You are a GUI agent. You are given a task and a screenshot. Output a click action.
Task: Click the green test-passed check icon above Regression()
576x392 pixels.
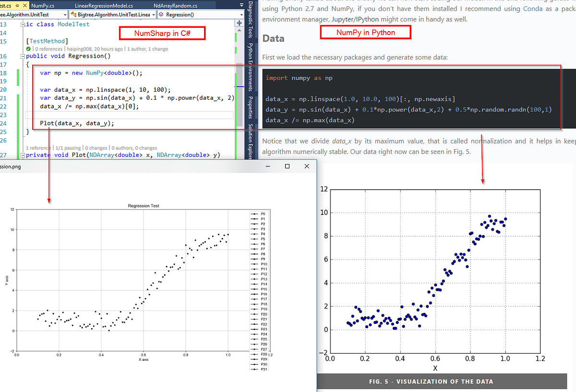[28, 49]
